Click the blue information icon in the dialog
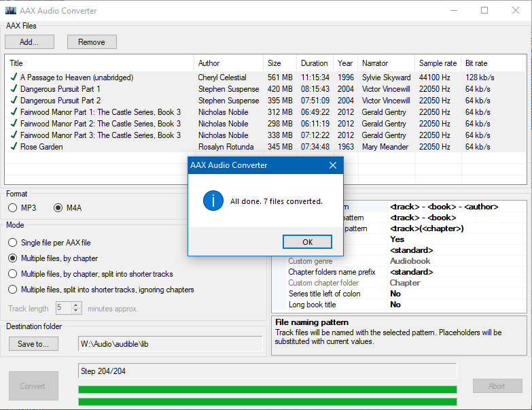Viewport: 532px width, 410px height. click(213, 201)
